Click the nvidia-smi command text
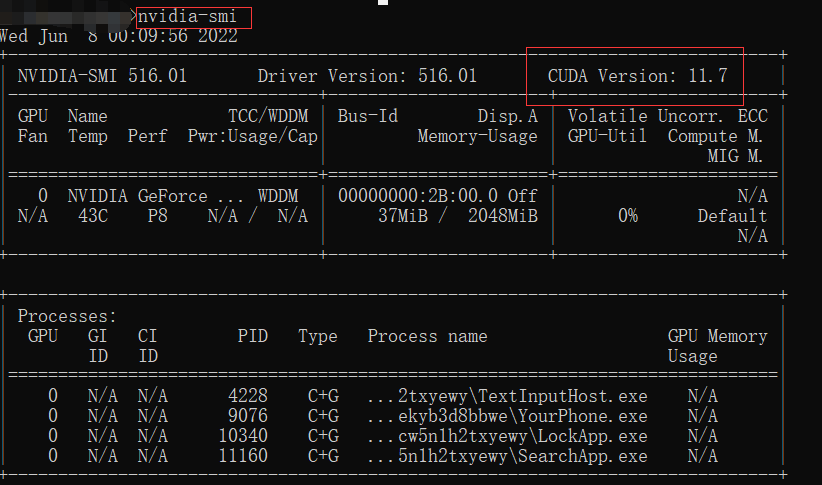Image resolution: width=822 pixels, height=485 pixels. pyautogui.click(x=193, y=17)
